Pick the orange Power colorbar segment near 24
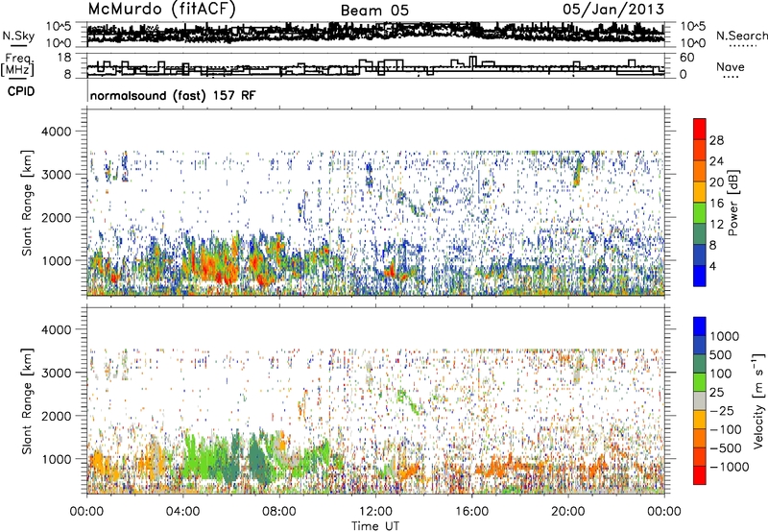The image size is (768, 532). point(700,171)
